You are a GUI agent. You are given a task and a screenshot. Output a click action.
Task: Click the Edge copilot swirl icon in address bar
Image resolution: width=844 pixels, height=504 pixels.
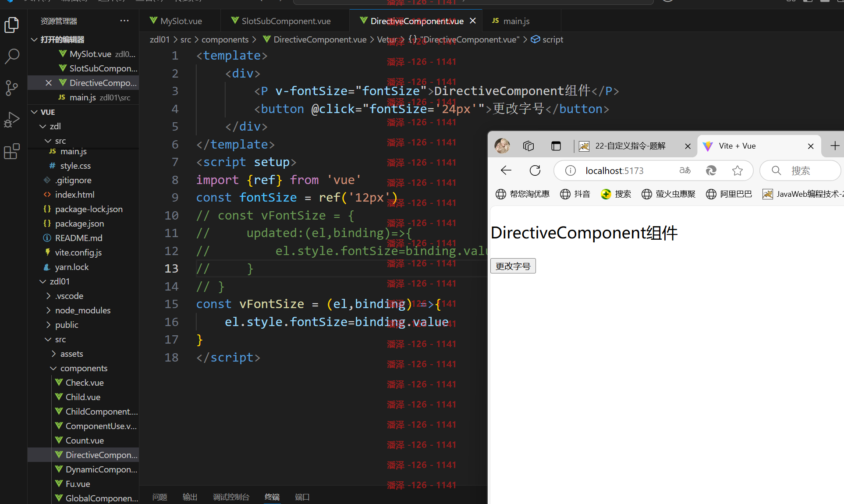(711, 170)
